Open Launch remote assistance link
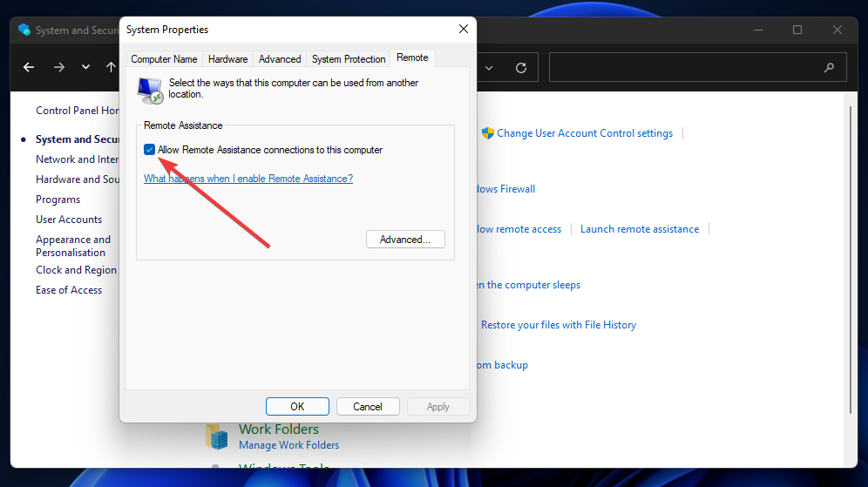The image size is (868, 487). point(640,229)
